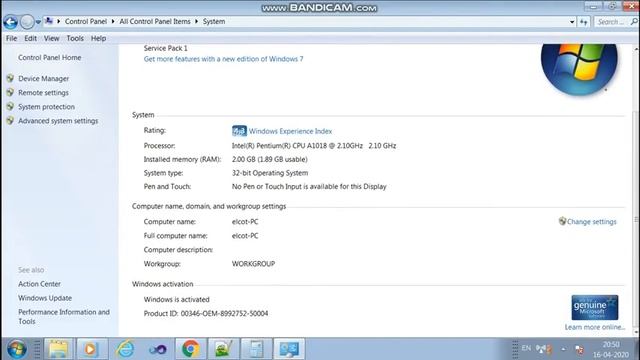Click the Windows Experience Index rating badge
The height and width of the screenshot is (360, 640).
(x=239, y=131)
